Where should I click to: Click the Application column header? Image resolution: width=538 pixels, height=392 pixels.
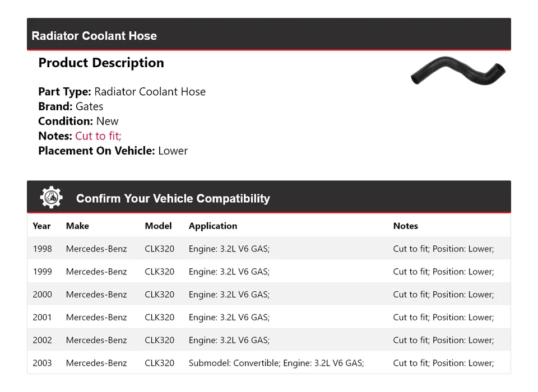click(212, 226)
